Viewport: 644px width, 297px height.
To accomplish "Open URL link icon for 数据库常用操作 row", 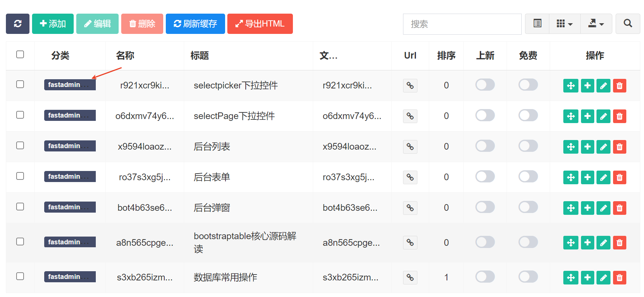I will point(410,277).
